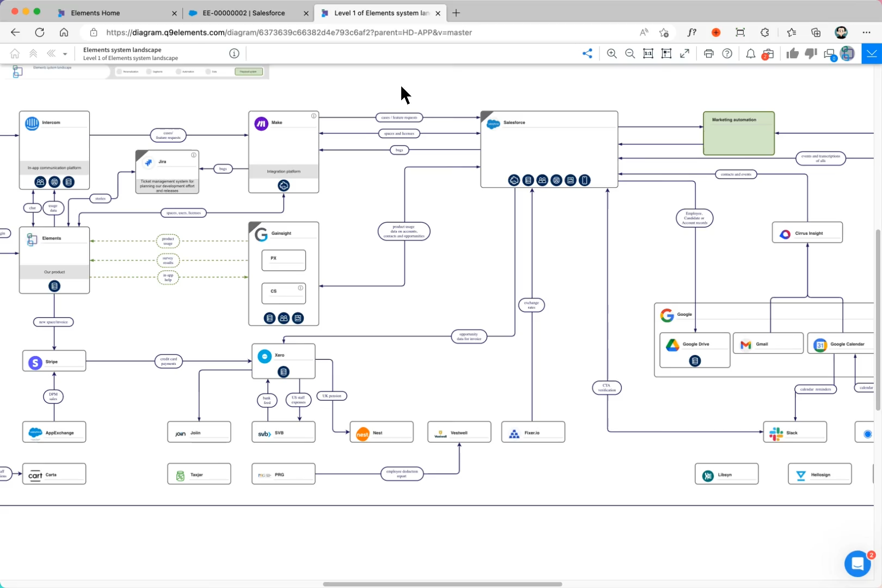
Task: Click the Xero system box
Action: point(283,361)
